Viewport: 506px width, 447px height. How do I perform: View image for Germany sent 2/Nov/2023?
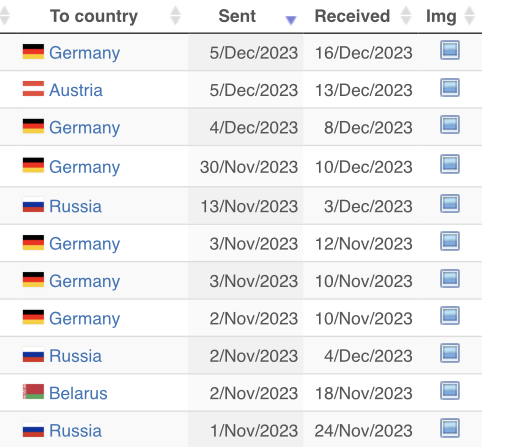pos(450,316)
